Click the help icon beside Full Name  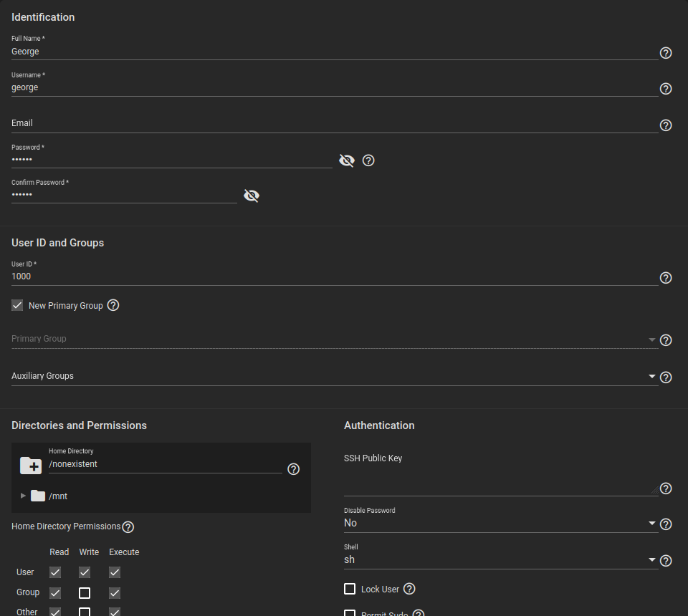tap(665, 53)
